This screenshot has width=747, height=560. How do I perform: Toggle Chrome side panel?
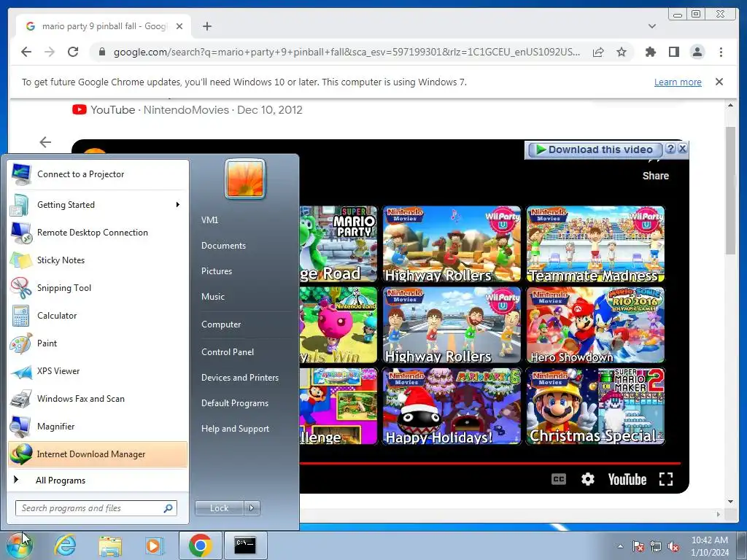pyautogui.click(x=673, y=52)
